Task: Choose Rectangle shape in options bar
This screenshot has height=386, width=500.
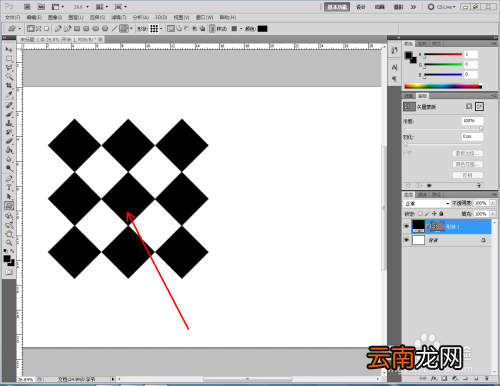Action: tap(77, 29)
